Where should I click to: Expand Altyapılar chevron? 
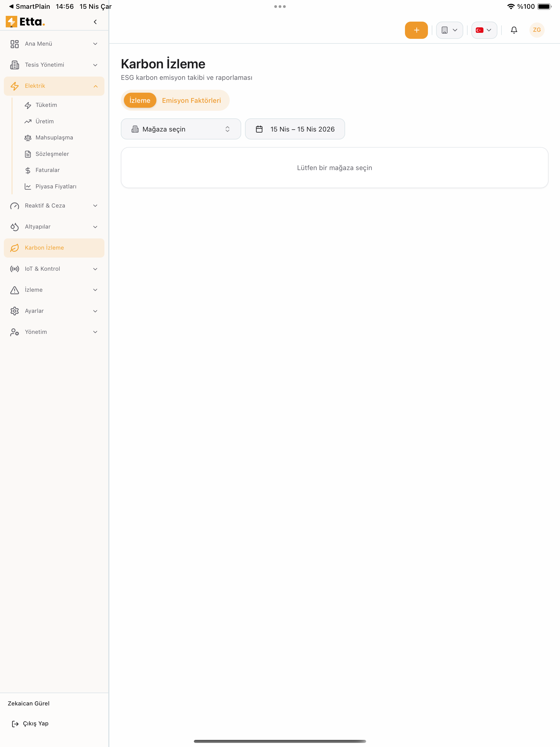click(x=95, y=227)
